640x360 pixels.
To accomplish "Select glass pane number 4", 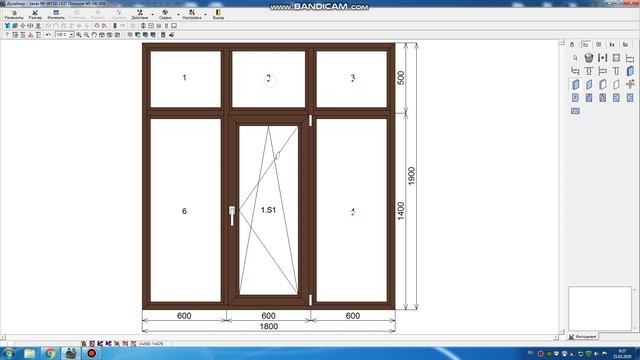I will click(x=352, y=211).
